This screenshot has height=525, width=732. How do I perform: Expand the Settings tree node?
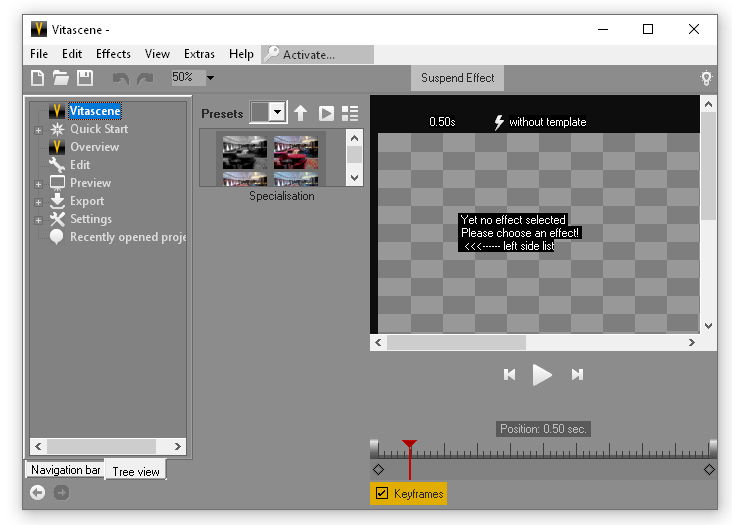[x=39, y=220]
